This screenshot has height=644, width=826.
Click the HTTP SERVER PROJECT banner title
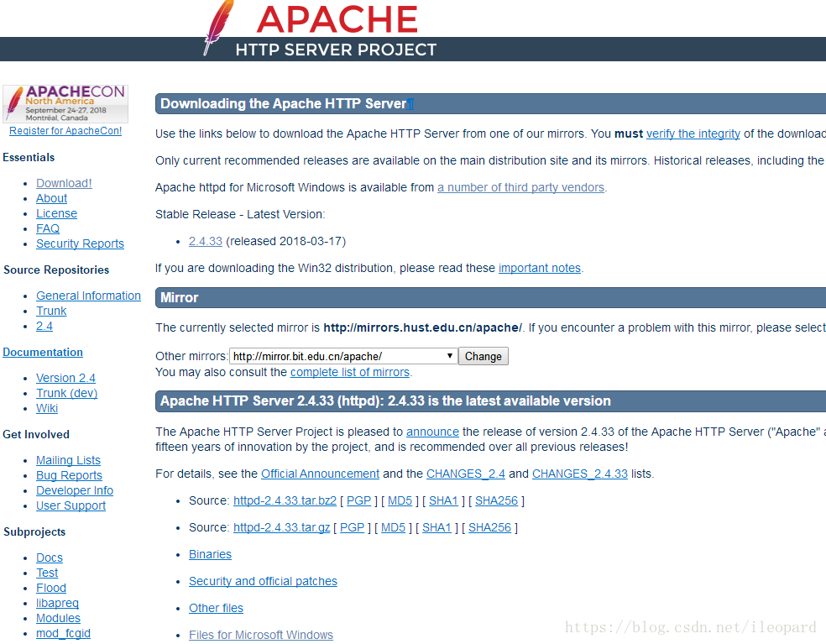click(x=336, y=50)
